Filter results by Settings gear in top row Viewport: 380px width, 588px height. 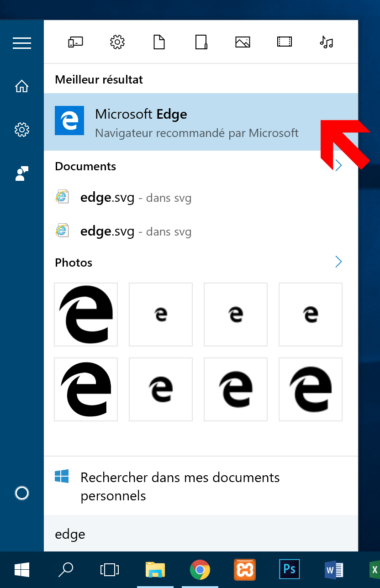tap(117, 42)
